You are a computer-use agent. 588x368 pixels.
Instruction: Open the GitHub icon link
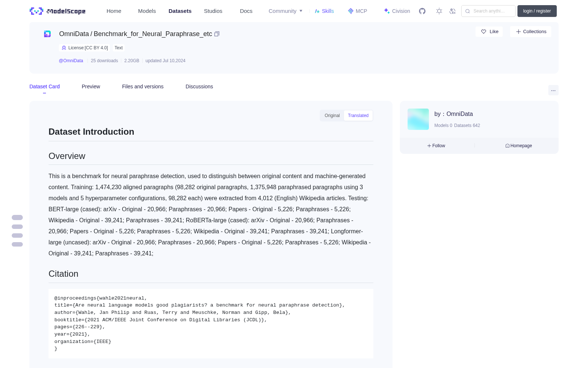pos(422,11)
